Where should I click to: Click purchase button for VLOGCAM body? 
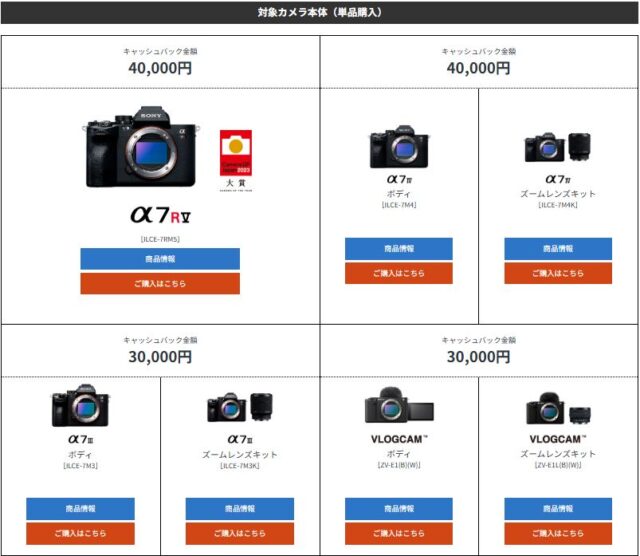(x=399, y=533)
